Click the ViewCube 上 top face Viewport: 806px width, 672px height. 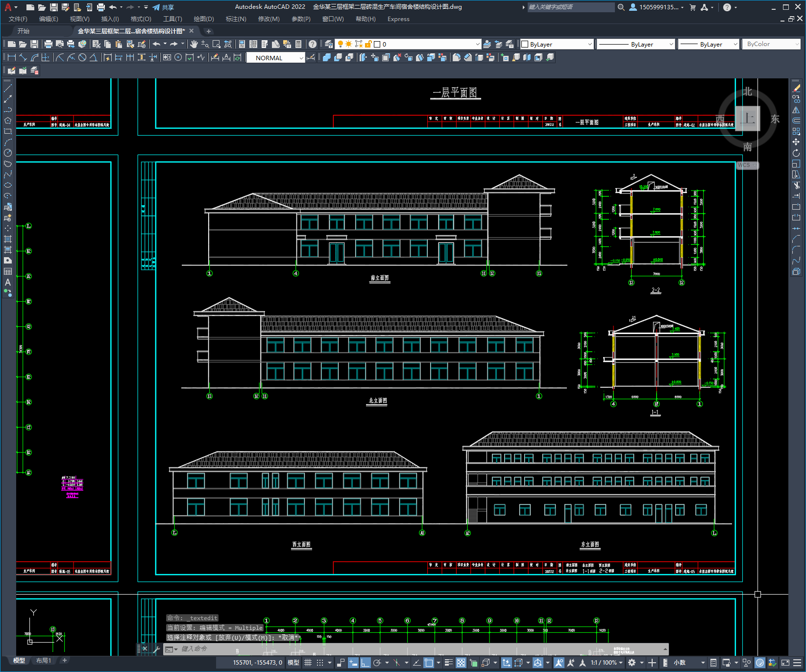(748, 118)
